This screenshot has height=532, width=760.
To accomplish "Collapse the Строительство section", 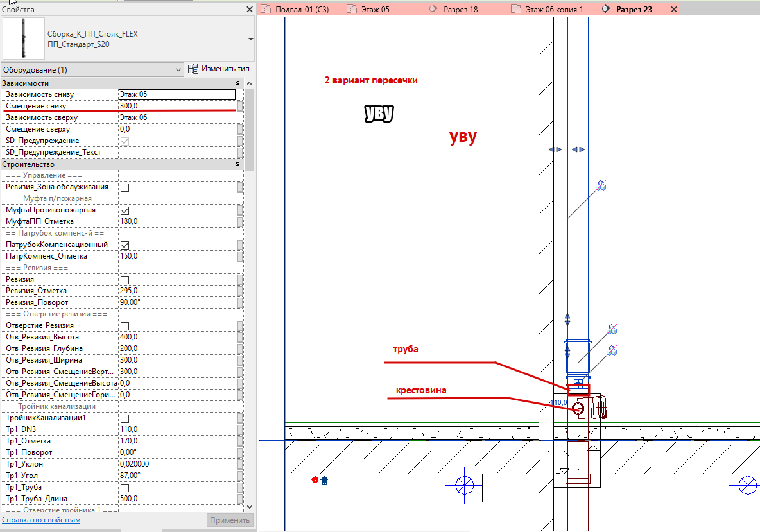I will tap(237, 164).
